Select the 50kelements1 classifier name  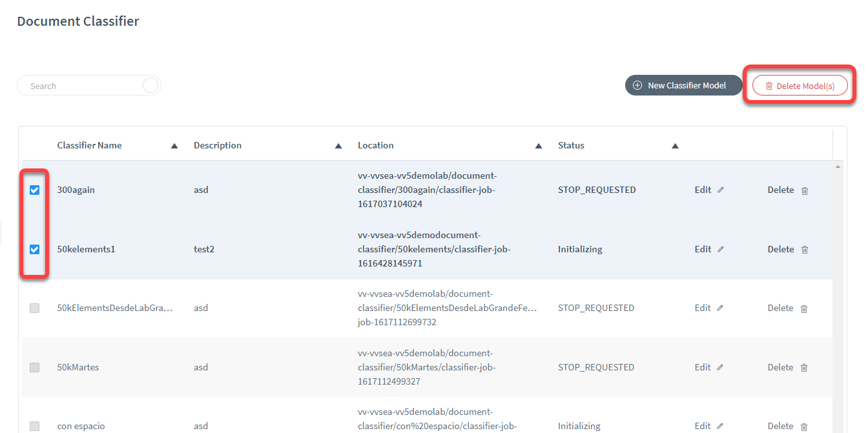pyautogui.click(x=86, y=249)
